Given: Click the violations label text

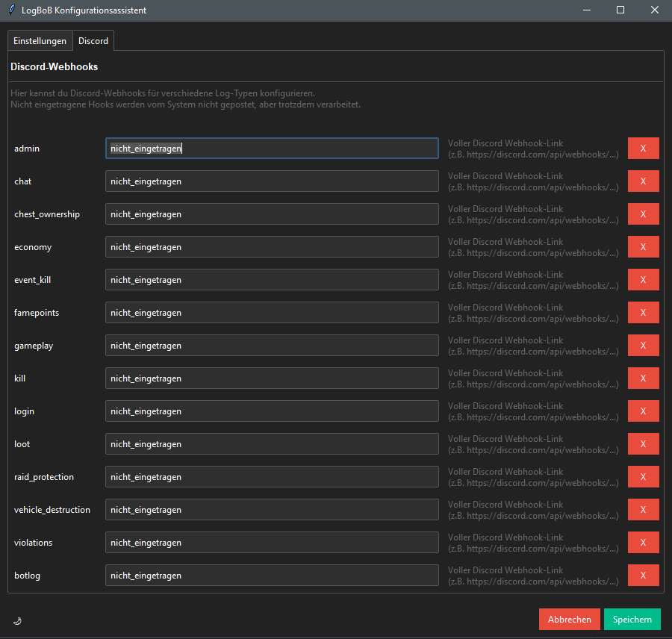Looking at the screenshot, I should 33,543.
